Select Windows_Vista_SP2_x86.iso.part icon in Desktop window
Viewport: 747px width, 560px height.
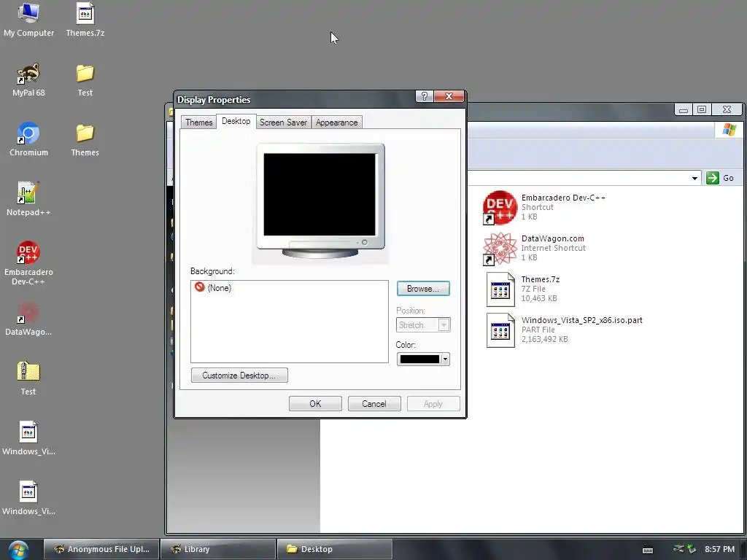[x=500, y=330]
